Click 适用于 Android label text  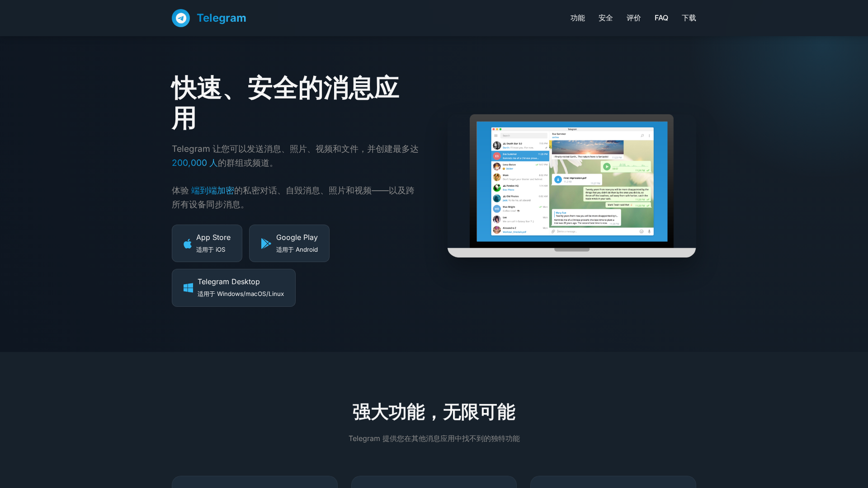297,250
